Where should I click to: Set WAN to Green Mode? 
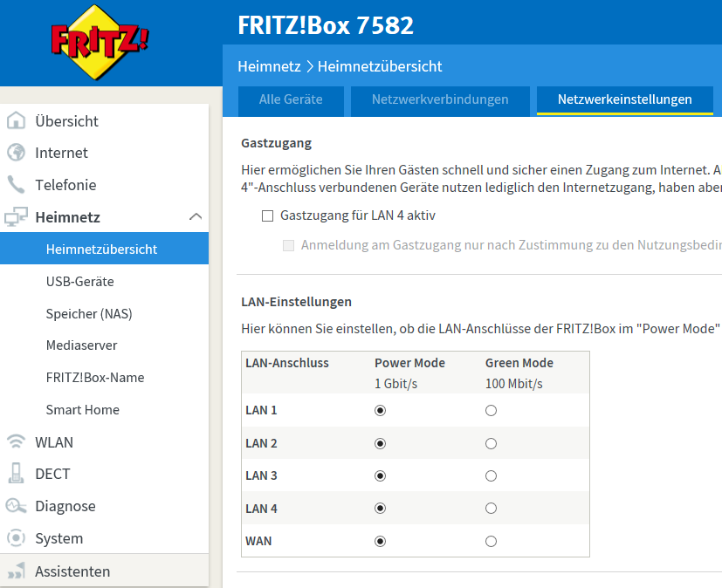[x=491, y=541]
